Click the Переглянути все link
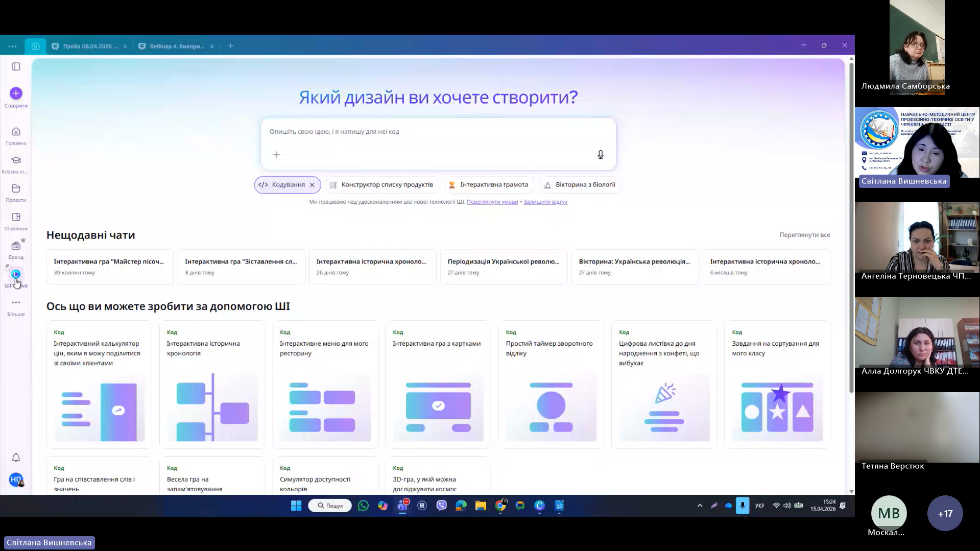The width and height of the screenshot is (980, 551). click(x=804, y=235)
